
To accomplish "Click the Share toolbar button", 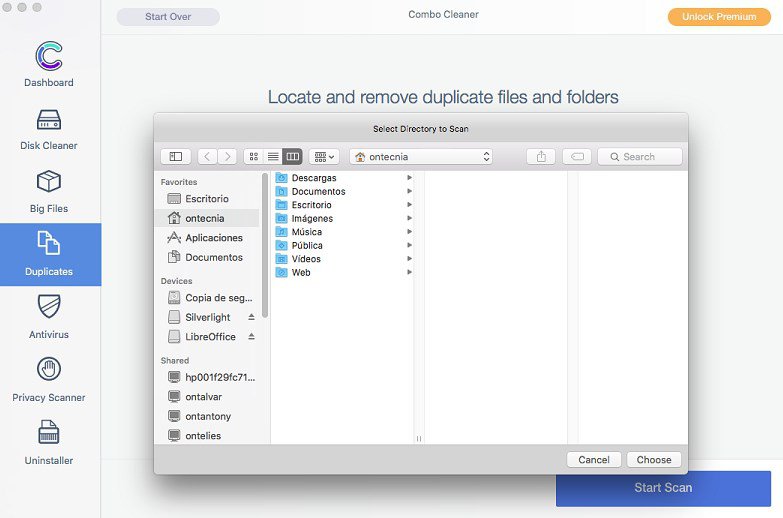I will pyautogui.click(x=541, y=157).
